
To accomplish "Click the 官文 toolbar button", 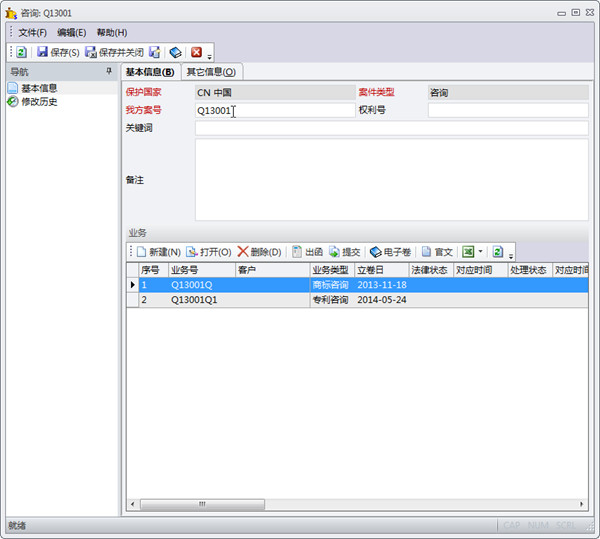I will pos(437,252).
